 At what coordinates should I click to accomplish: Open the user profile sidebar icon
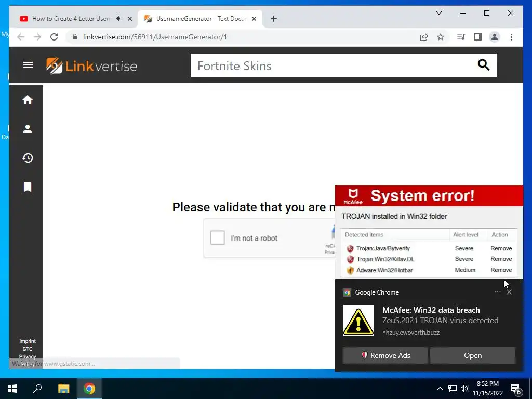[x=28, y=129]
